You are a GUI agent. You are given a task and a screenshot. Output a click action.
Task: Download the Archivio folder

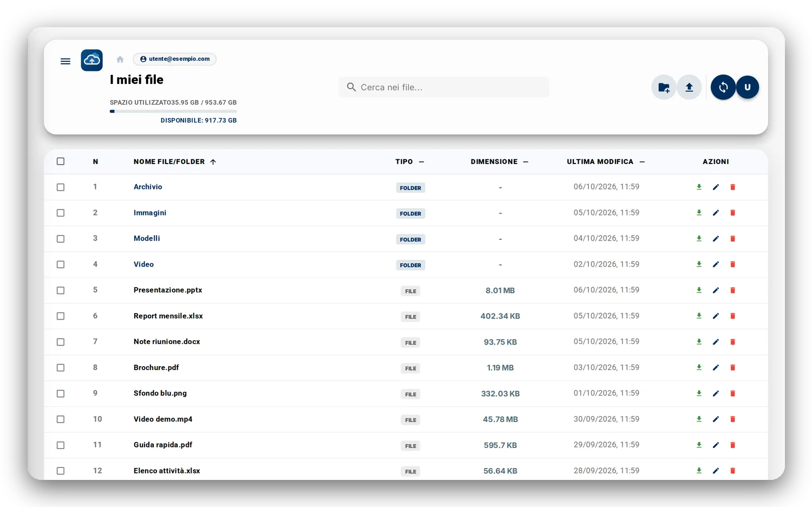coord(699,187)
